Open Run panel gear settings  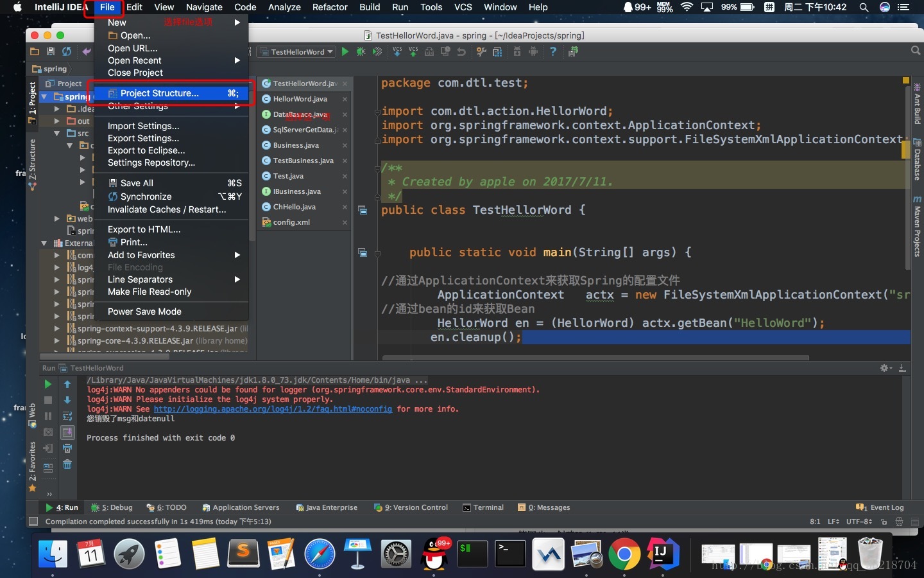tap(885, 368)
